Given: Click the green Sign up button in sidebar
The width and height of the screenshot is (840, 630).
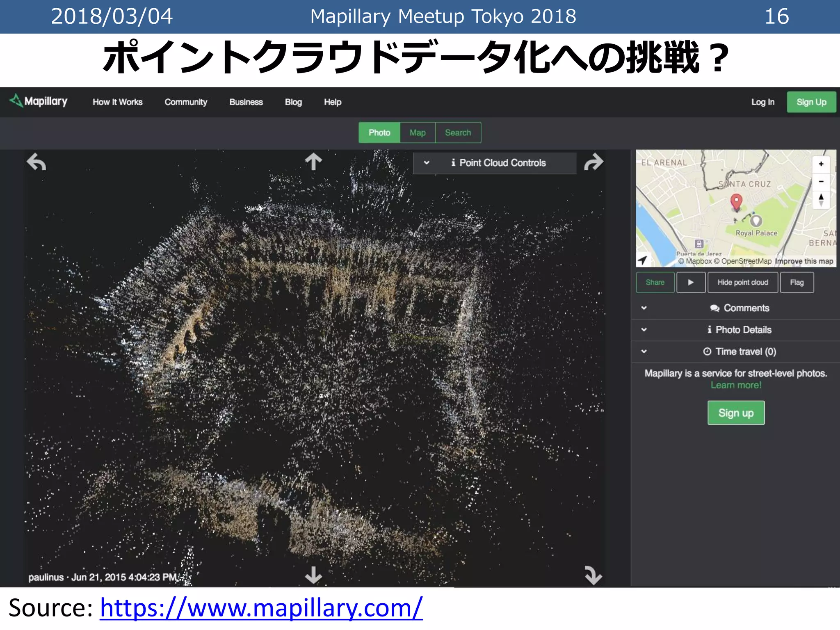Looking at the screenshot, I should tap(736, 413).
